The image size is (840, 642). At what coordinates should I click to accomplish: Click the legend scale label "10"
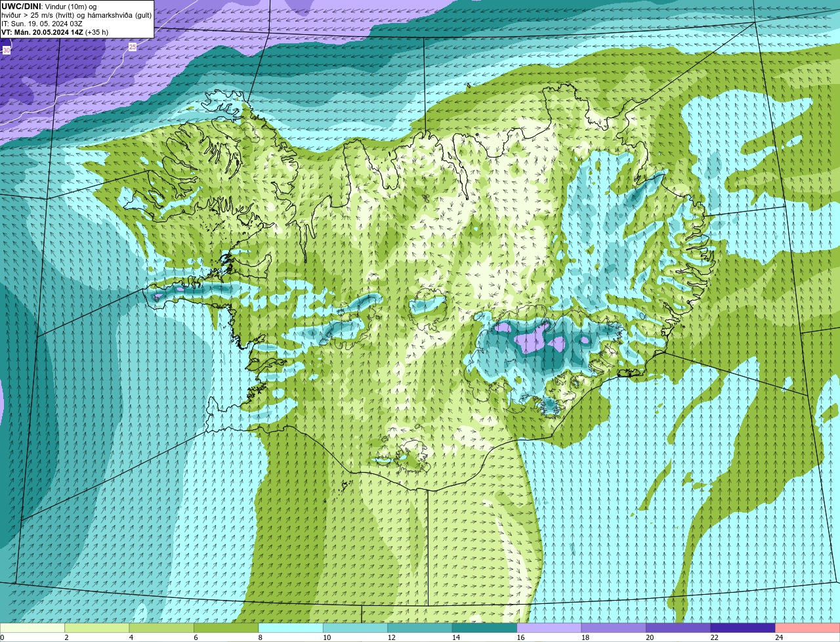pos(327,637)
